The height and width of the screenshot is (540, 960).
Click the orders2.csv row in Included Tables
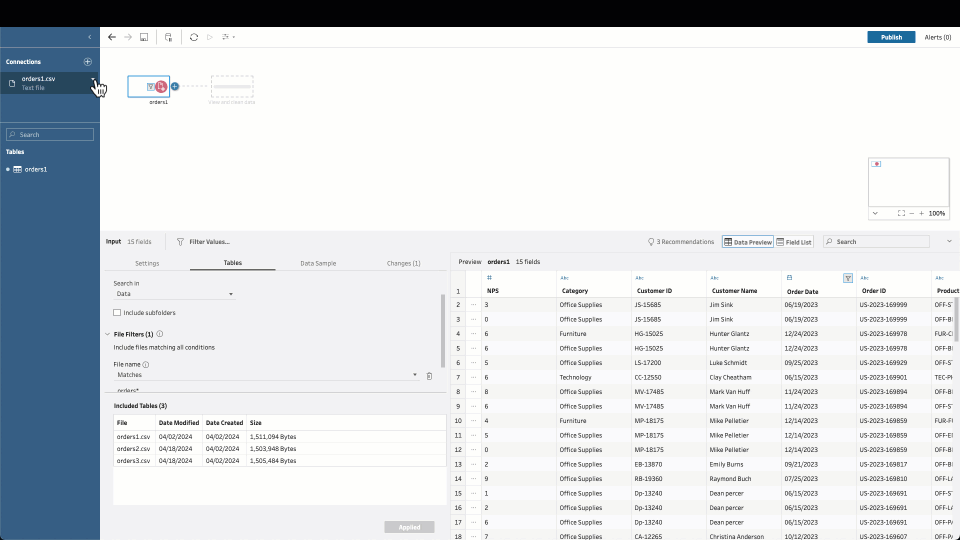[280, 449]
